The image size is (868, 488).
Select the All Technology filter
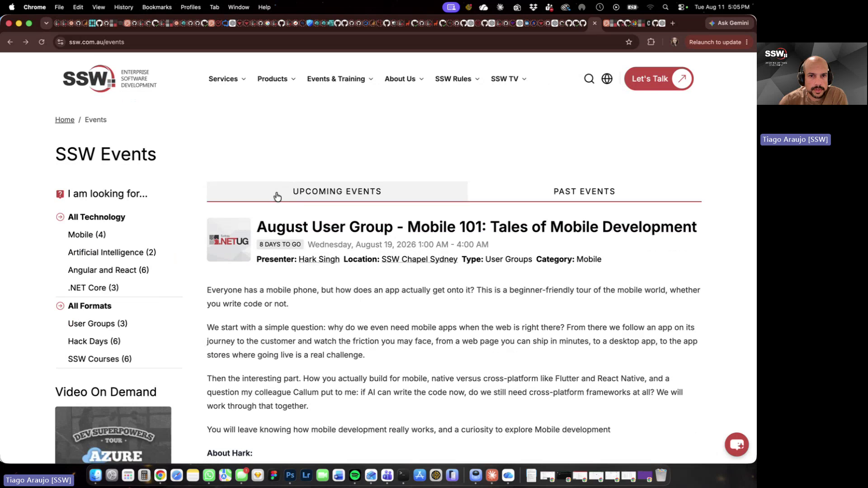coord(96,217)
